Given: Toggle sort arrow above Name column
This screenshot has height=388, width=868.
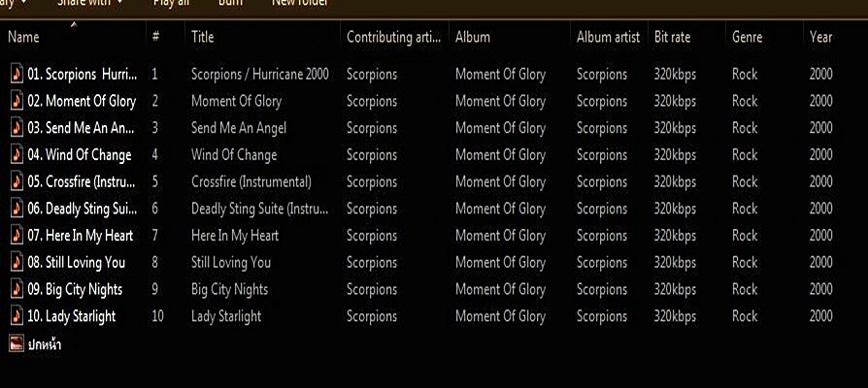Looking at the screenshot, I should [x=75, y=24].
